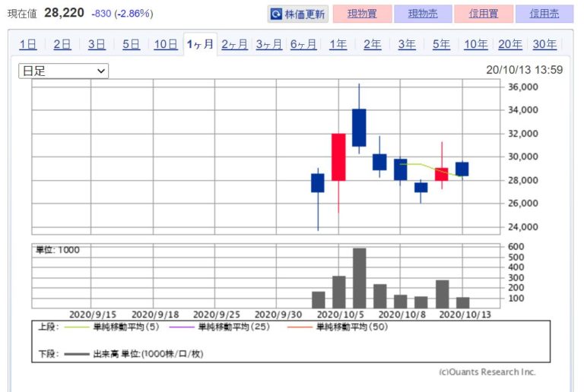584x392 pixels.
Task: Click the 現物売 button
Action: 423,14
